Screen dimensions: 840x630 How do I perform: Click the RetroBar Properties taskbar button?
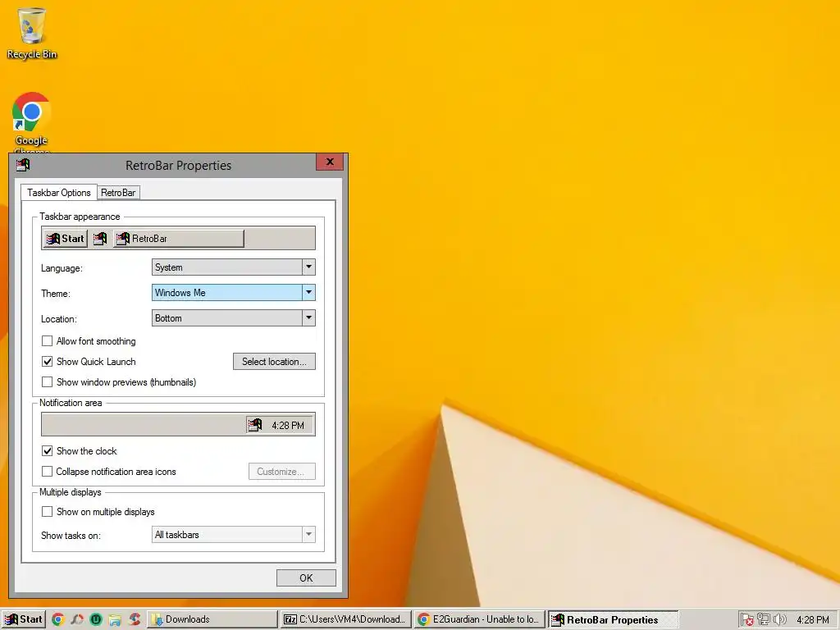[614, 620]
